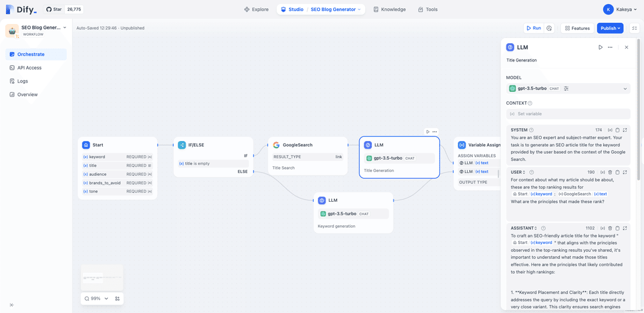Viewport: 644px width, 313px height.
Task: Open the LLM panel more options menu
Action: (610, 47)
